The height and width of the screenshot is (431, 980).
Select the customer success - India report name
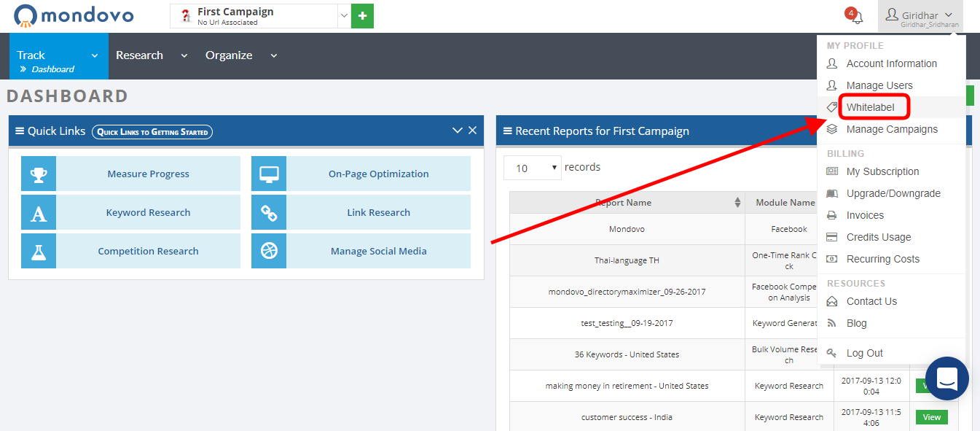coord(627,417)
